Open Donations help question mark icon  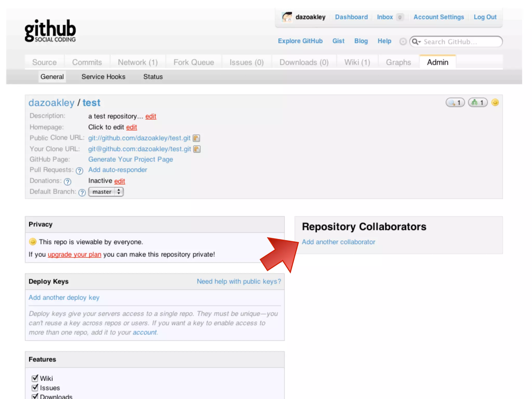point(68,182)
